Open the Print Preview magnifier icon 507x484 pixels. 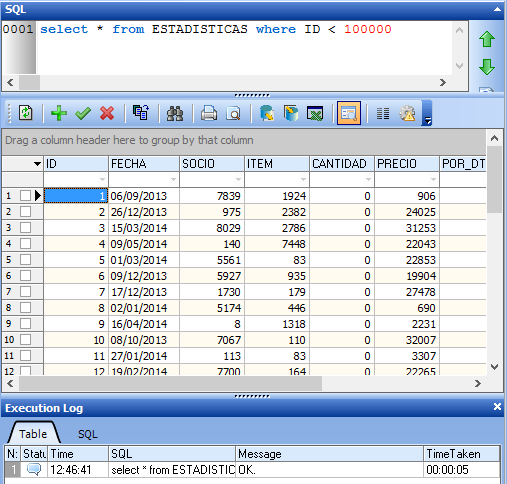point(233,113)
